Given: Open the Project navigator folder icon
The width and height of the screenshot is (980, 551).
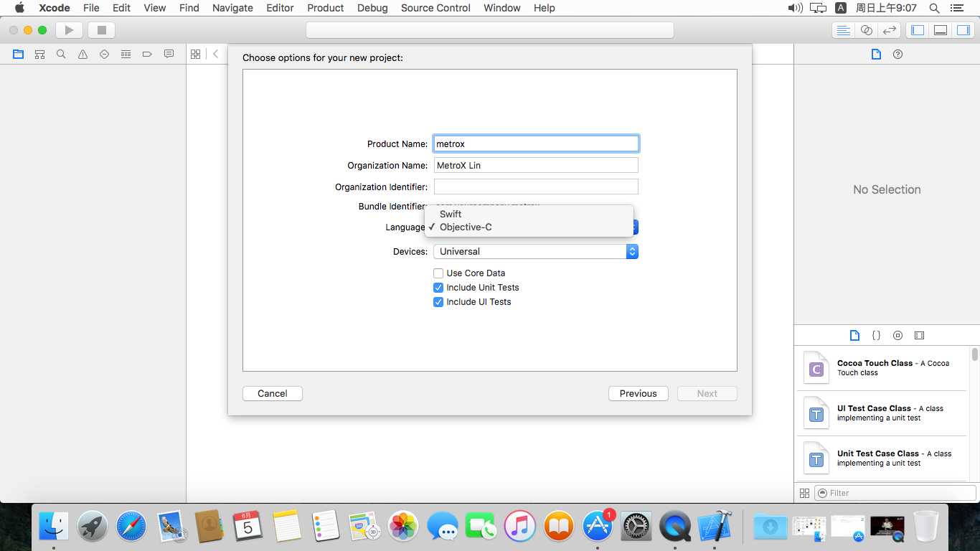Looking at the screenshot, I should point(18,54).
